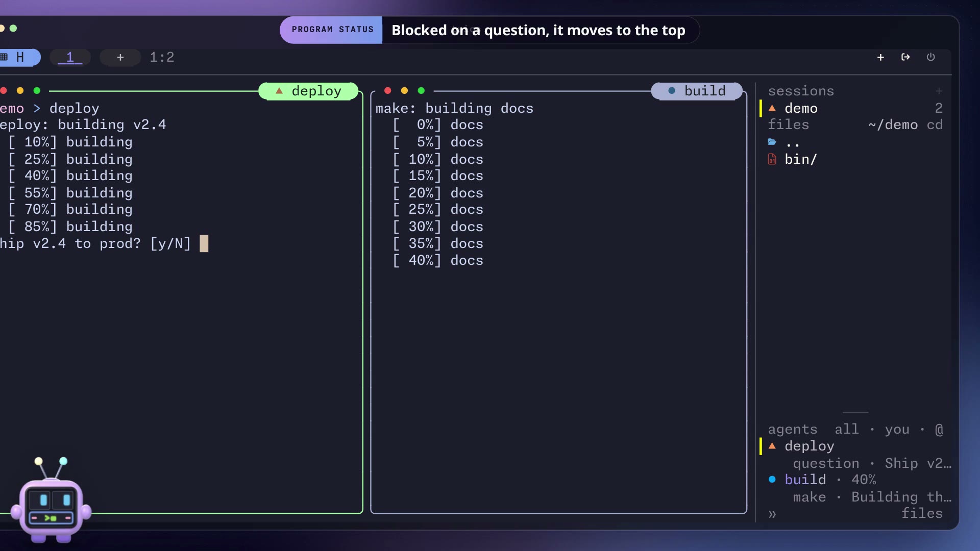Click '[ 40%] docs' line in build pane
Screen dimensions: 980x551
tap(437, 261)
